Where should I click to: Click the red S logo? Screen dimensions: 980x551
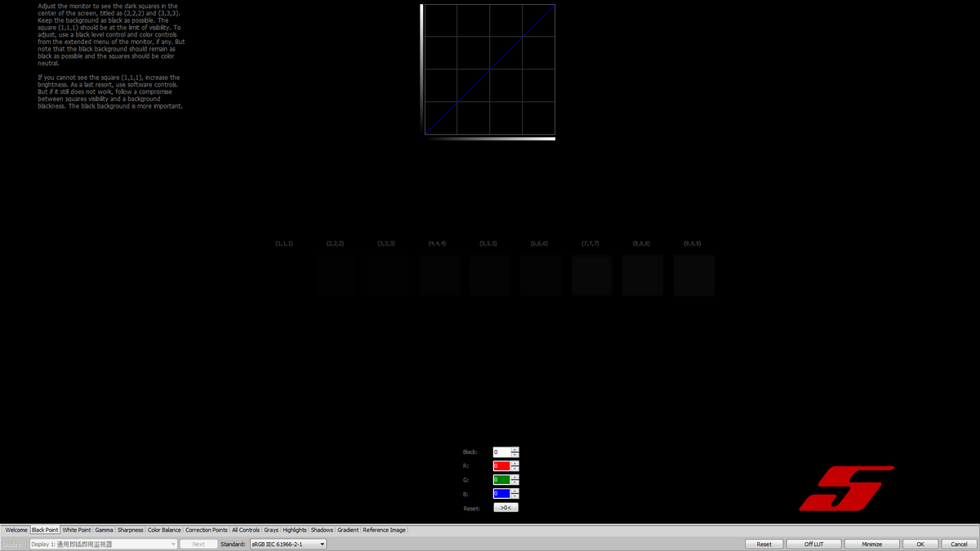(x=844, y=488)
